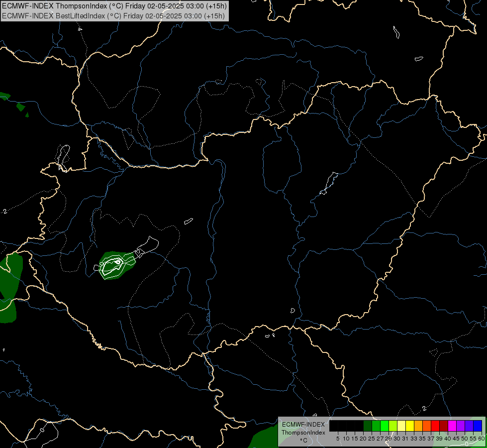Click the legend tick value 20
Screen dimensions: 487x448
pyautogui.click(x=363, y=439)
